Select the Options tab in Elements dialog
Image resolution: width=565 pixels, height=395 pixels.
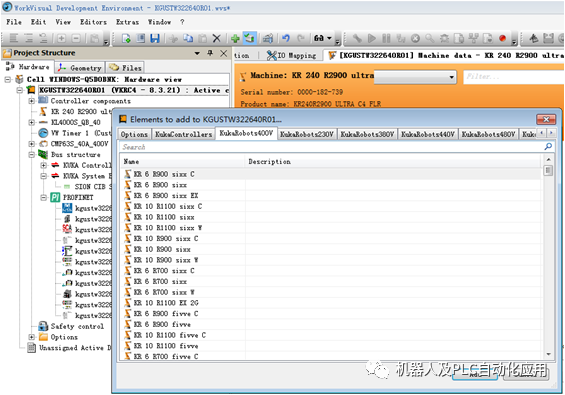click(134, 134)
